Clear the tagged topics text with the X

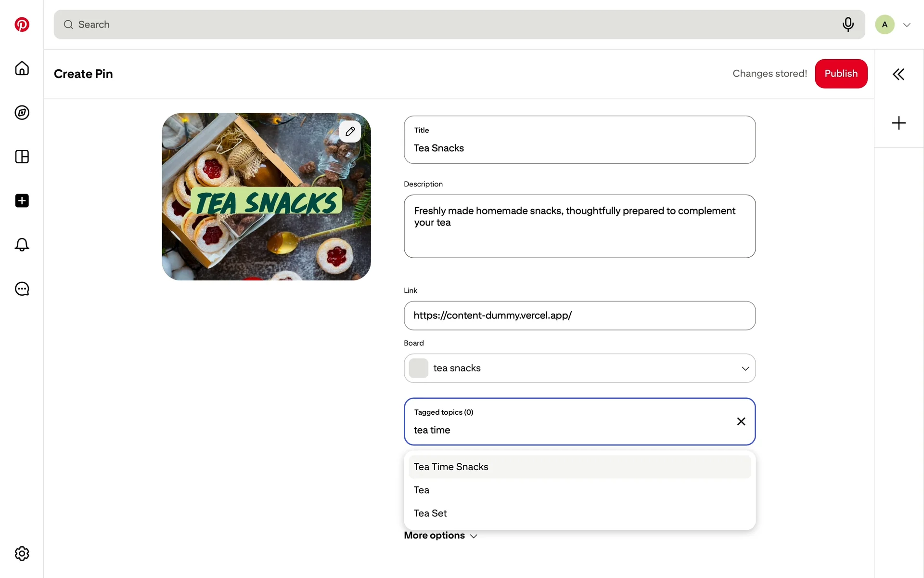741,421
